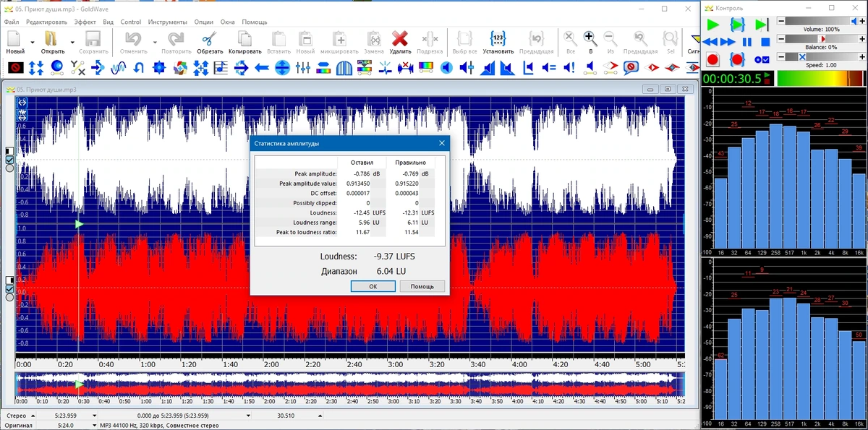
Task: Open the Файл menu
Action: click(12, 22)
